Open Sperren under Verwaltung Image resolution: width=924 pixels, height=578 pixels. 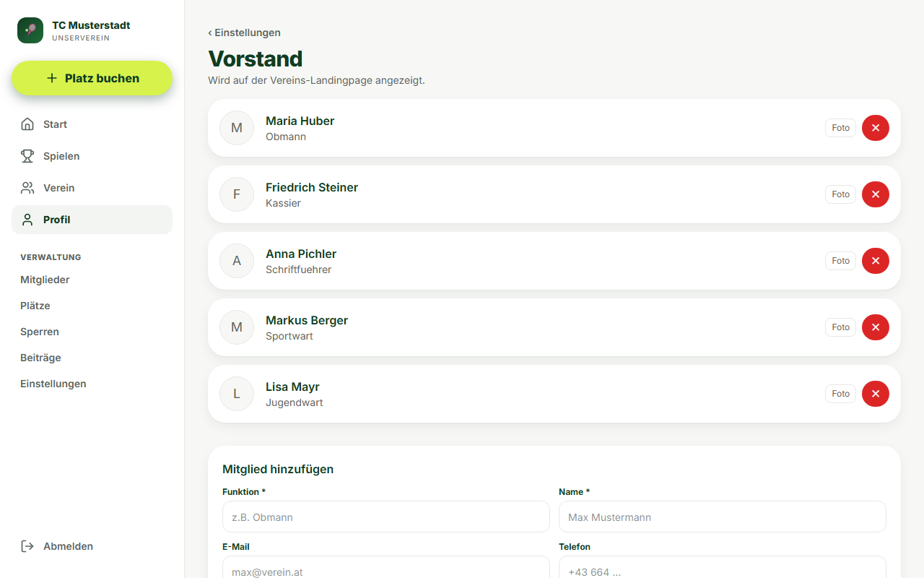[x=92, y=332]
